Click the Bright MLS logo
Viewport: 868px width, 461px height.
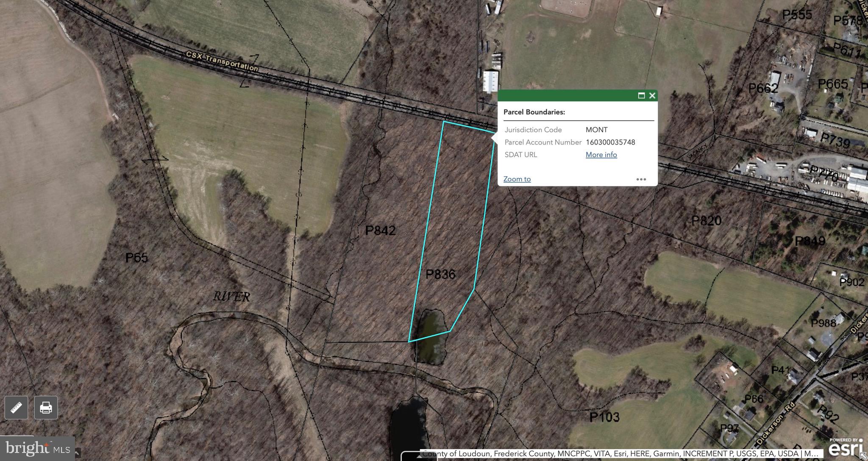coord(37,448)
